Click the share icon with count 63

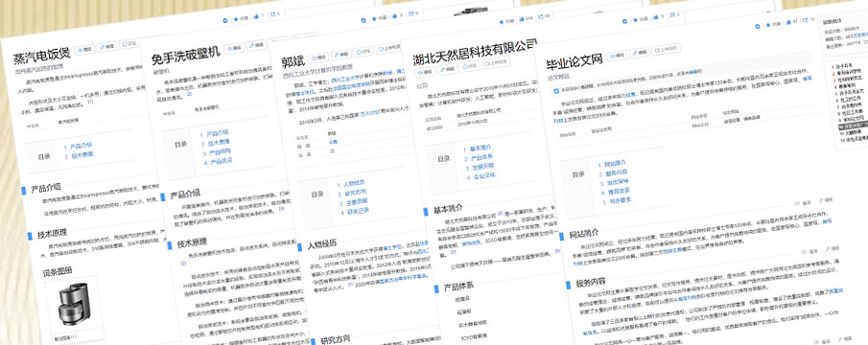click(x=540, y=17)
